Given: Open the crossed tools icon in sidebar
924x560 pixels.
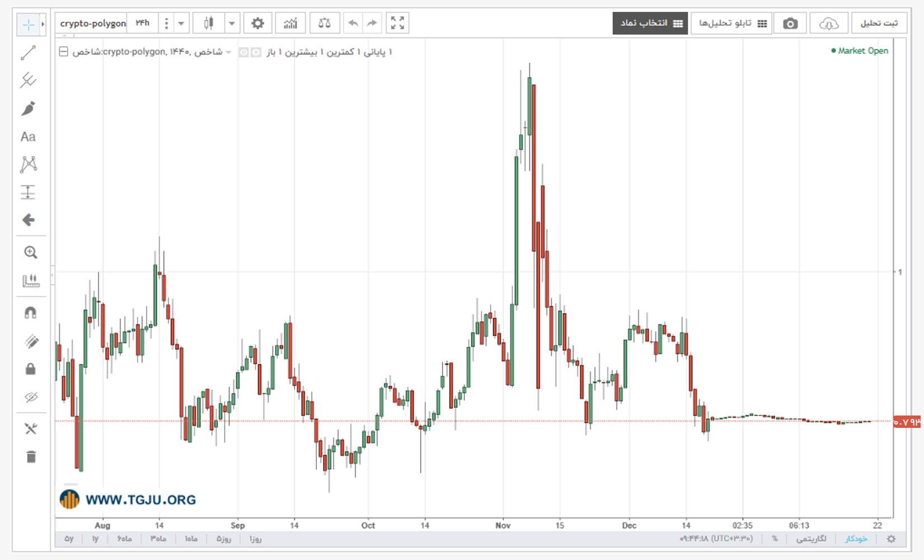Looking at the screenshot, I should (x=31, y=429).
